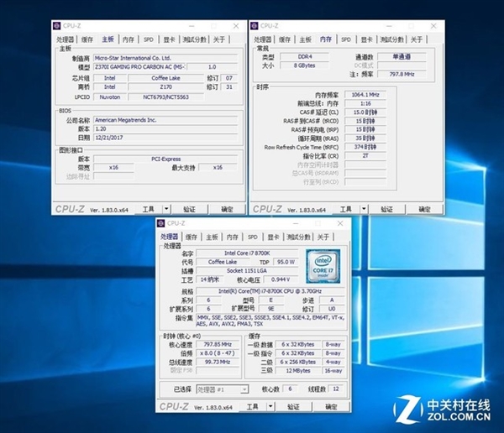Open SPD tab in mainboard window
The height and width of the screenshot is (433, 504).
(x=148, y=39)
